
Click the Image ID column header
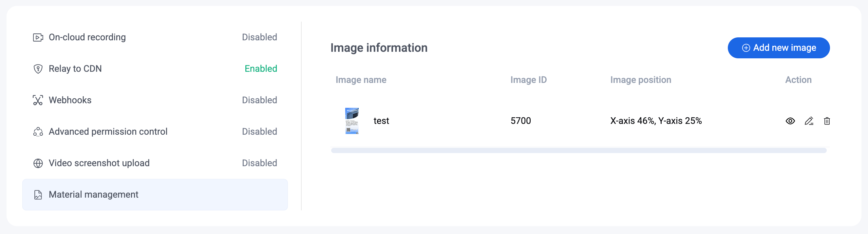(x=528, y=80)
